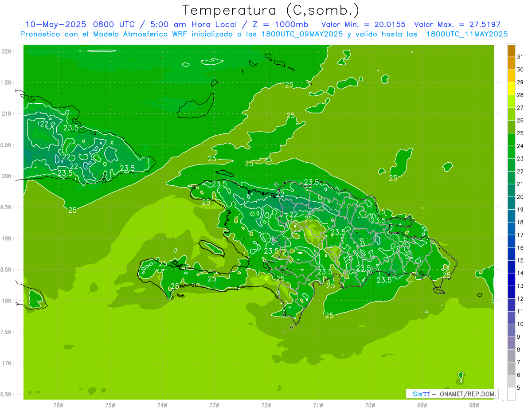Screen dimensions: 532x411
Task: Click the color bar value '11'
Action: pos(520,311)
